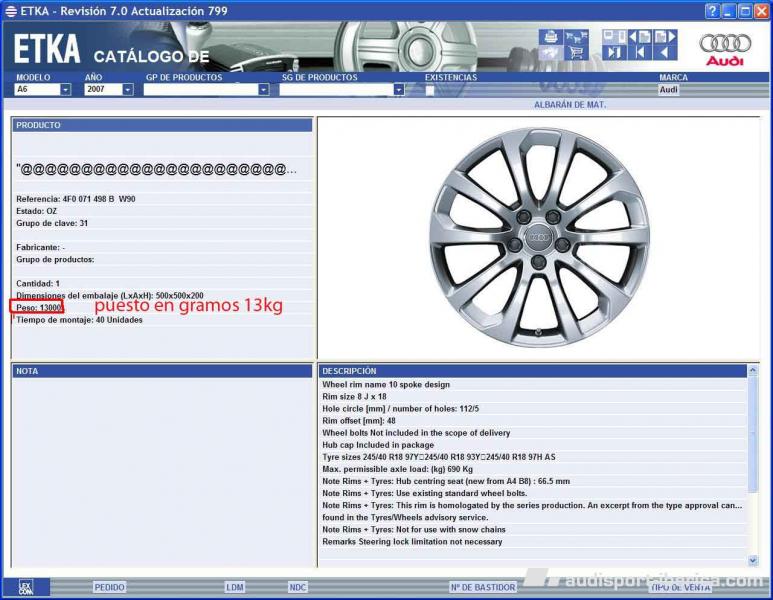Go to next page with document icon
Image resolution: width=773 pixels, height=600 pixels.
pyautogui.click(x=667, y=36)
